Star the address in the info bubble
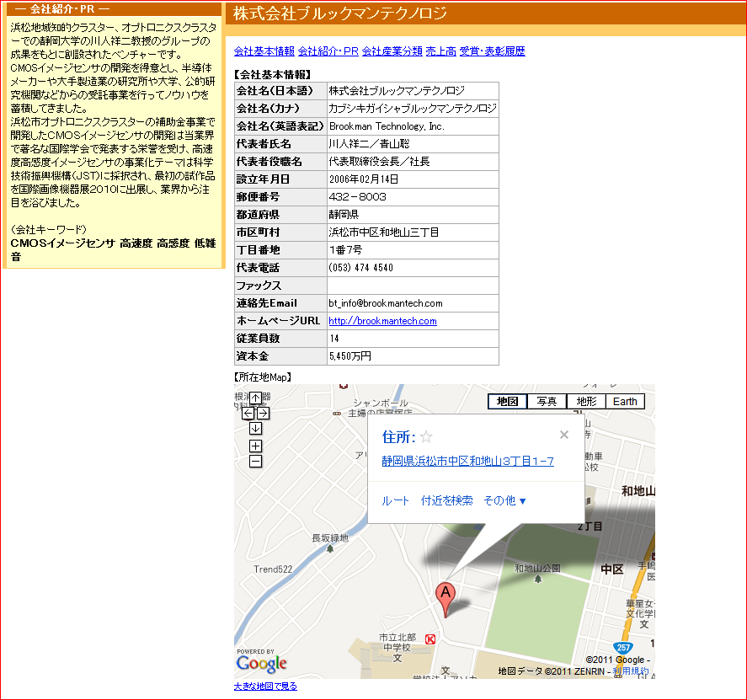 (426, 436)
